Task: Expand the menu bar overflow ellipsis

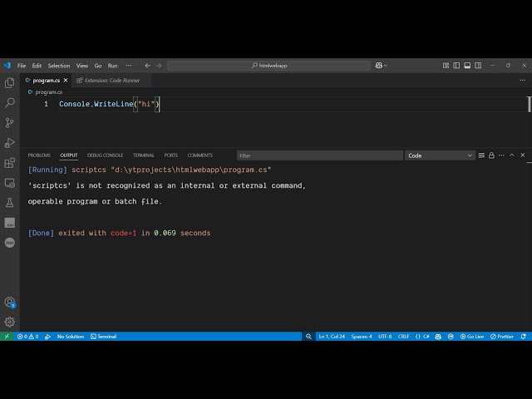Action: pyautogui.click(x=129, y=65)
